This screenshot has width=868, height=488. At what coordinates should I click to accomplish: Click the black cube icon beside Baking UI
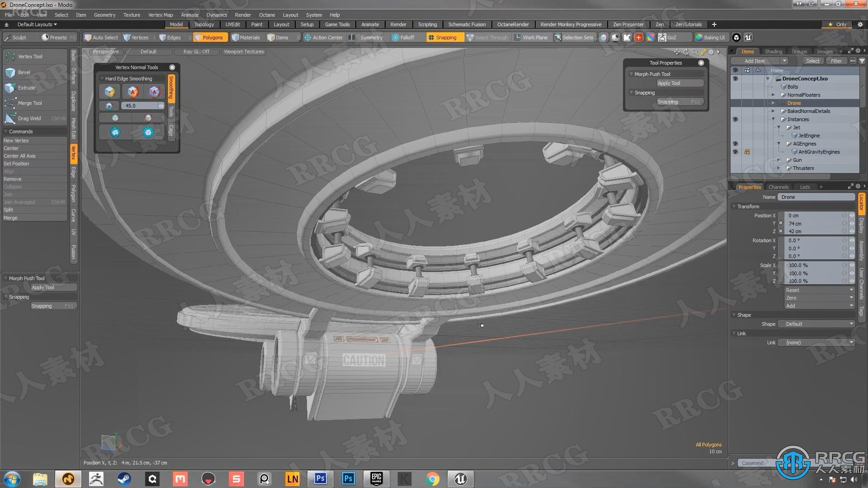(x=736, y=38)
